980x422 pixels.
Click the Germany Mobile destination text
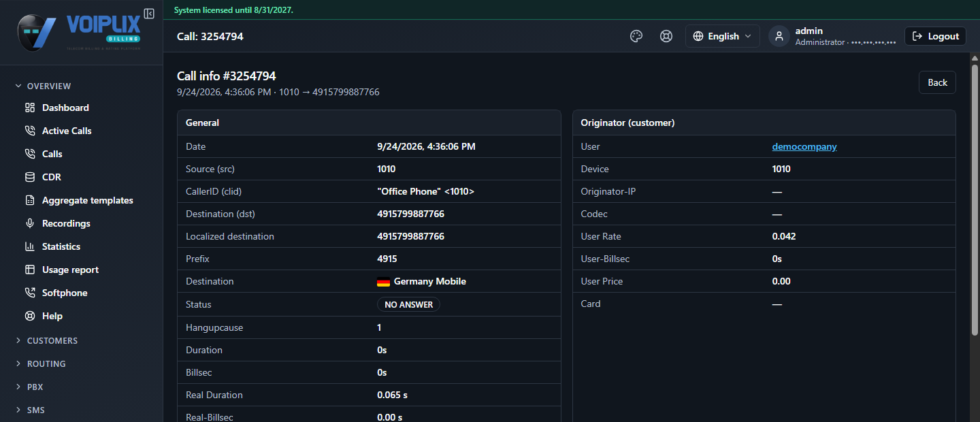pyautogui.click(x=430, y=281)
